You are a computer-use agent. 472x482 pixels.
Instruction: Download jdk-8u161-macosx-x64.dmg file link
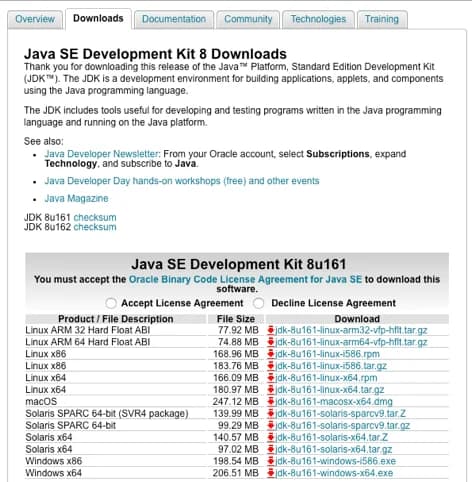334,402
